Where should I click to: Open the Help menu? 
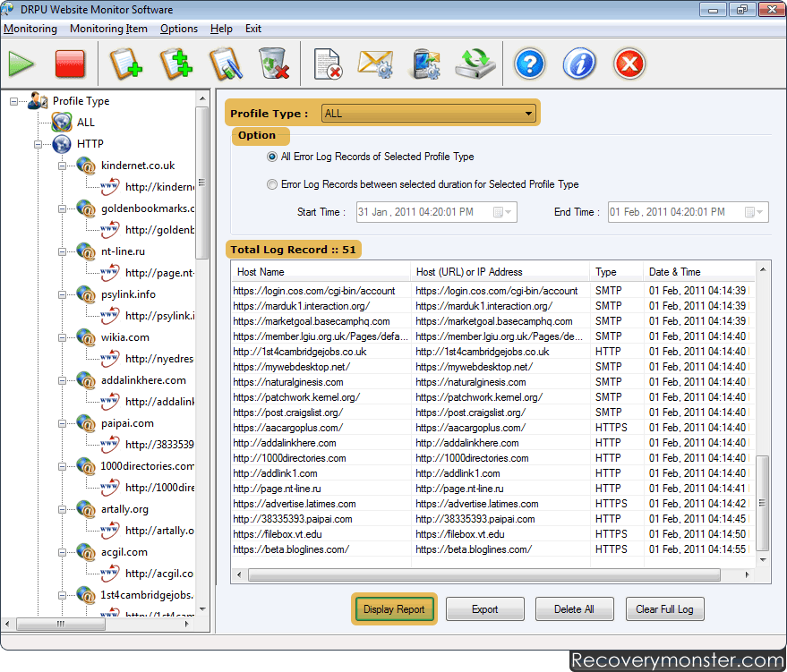click(x=221, y=29)
